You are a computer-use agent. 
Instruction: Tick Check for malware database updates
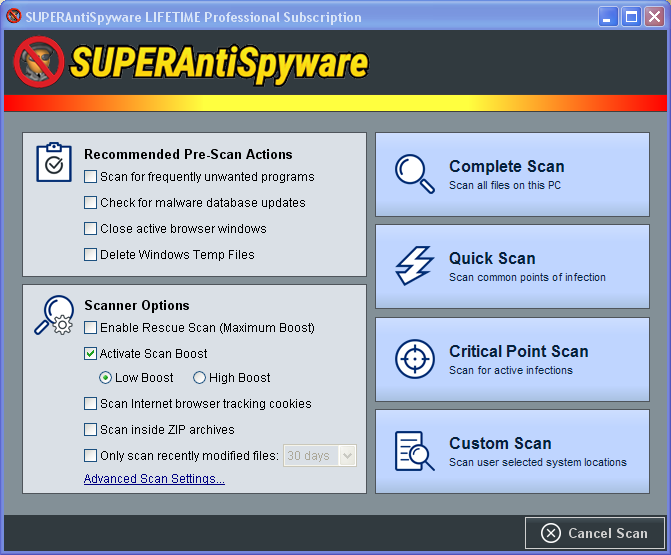pos(90,202)
